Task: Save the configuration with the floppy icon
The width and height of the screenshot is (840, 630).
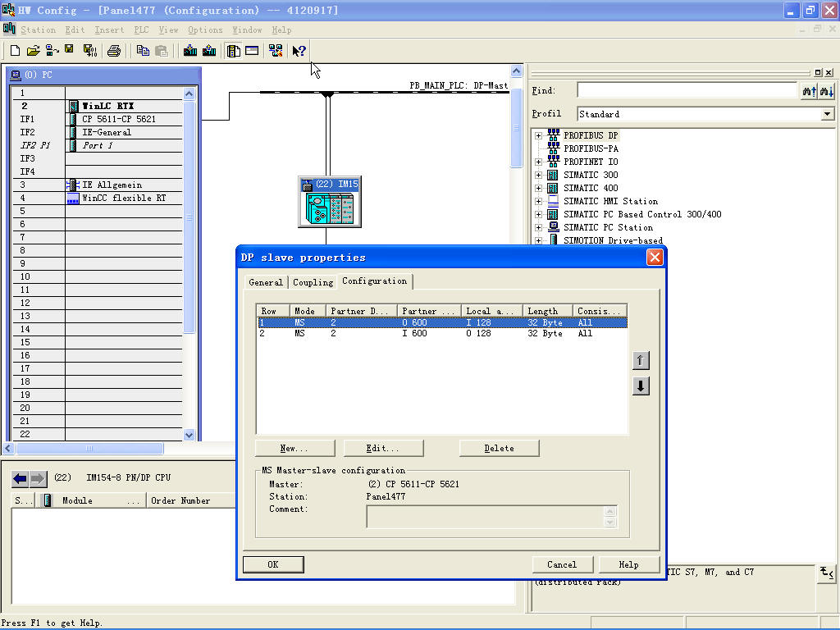Action: point(69,49)
